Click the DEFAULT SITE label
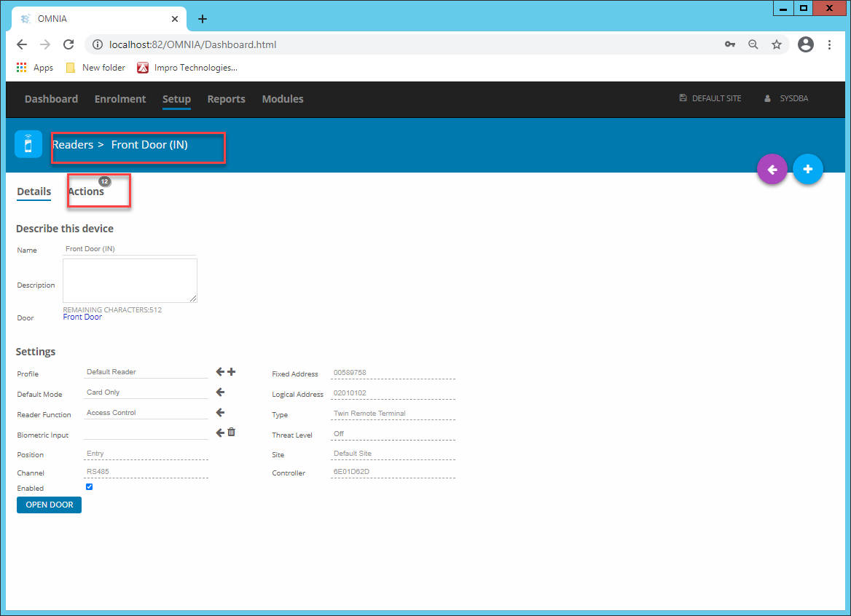 click(716, 99)
